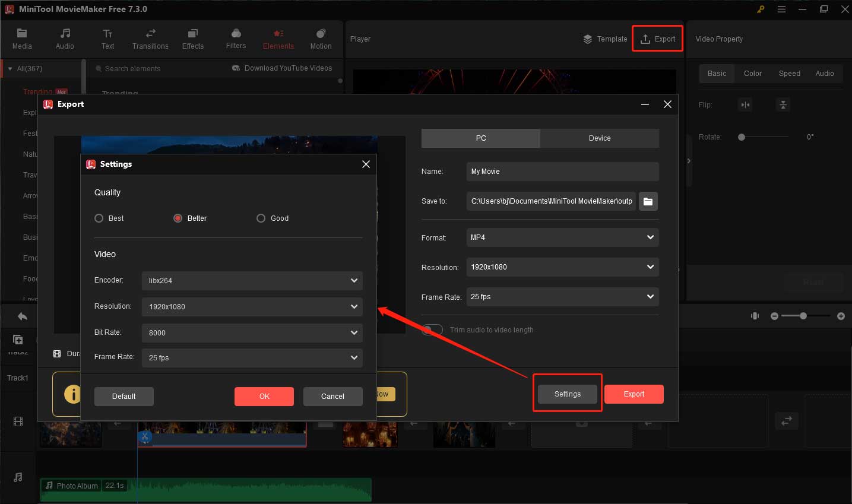Image resolution: width=852 pixels, height=504 pixels.
Task: Switch to the PC tab
Action: (481, 138)
